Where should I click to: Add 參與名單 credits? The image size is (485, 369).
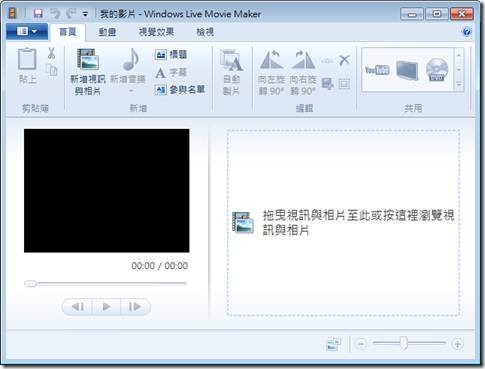tap(180, 90)
